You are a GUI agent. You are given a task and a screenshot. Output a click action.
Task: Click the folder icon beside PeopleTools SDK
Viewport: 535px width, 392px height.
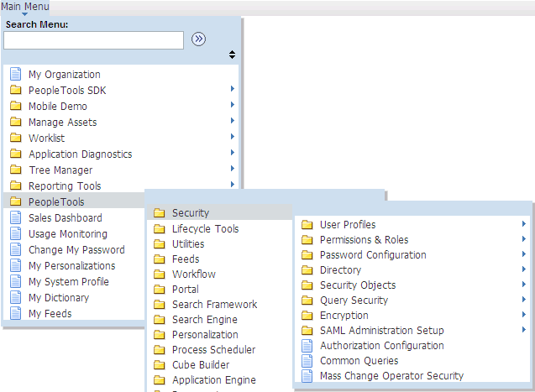15,90
